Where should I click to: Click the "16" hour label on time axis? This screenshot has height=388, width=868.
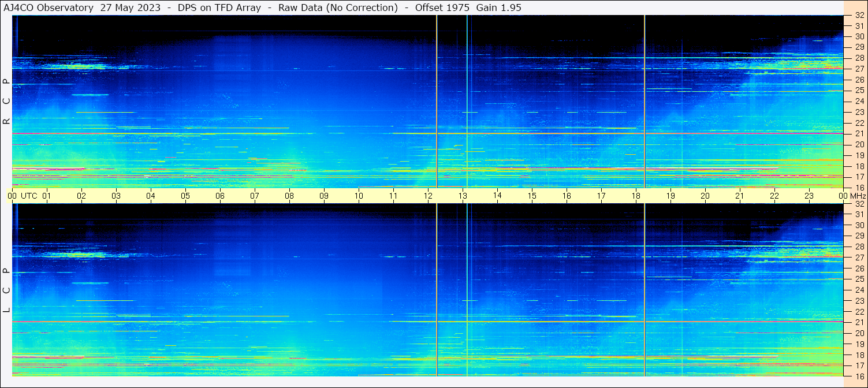pyautogui.click(x=567, y=196)
